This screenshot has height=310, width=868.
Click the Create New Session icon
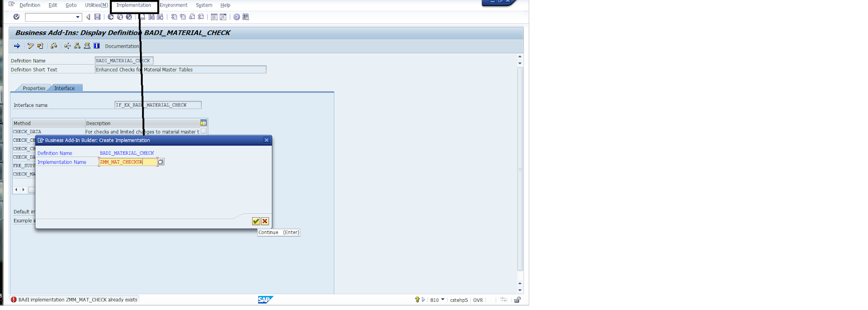[x=214, y=17]
